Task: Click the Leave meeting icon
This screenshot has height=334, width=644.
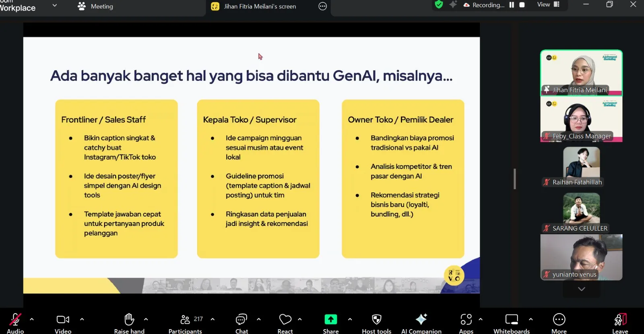Action: coord(620,320)
